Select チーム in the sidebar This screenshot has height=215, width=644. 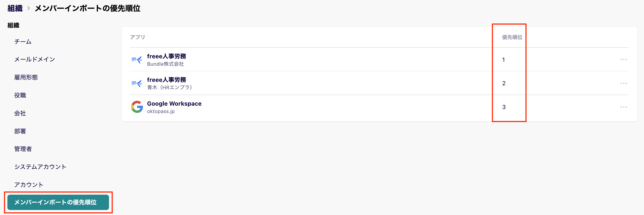point(23,41)
